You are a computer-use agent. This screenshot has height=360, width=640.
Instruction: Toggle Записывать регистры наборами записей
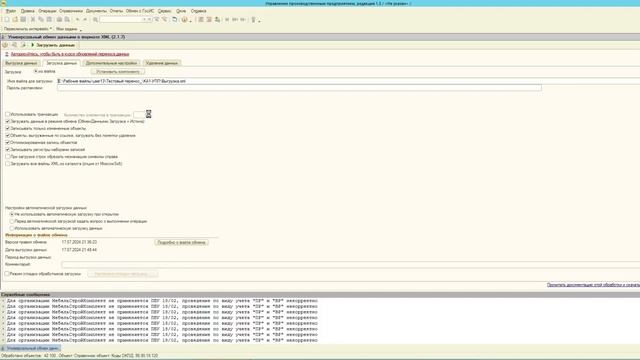[7, 149]
